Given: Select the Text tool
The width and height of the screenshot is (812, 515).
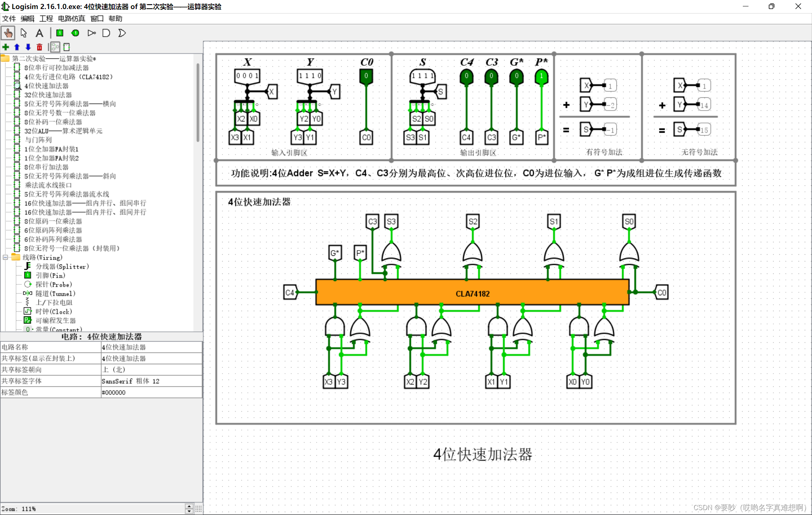Looking at the screenshot, I should 39,33.
